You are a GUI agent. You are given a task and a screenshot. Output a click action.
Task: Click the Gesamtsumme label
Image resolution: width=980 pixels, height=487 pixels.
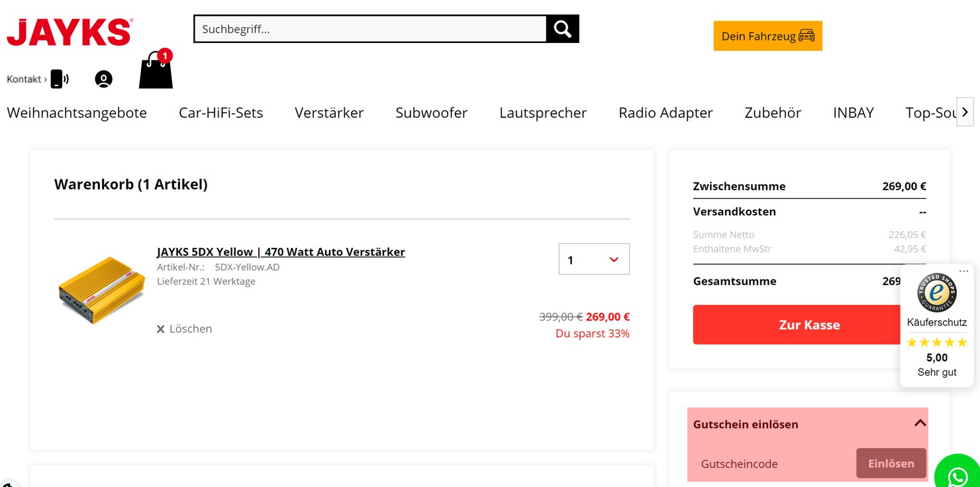click(x=734, y=281)
